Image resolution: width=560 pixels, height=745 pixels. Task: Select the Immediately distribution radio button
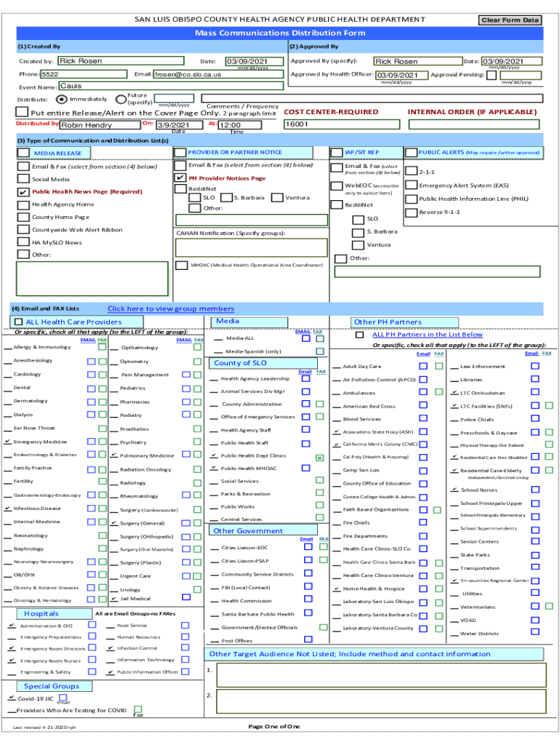click(x=61, y=99)
